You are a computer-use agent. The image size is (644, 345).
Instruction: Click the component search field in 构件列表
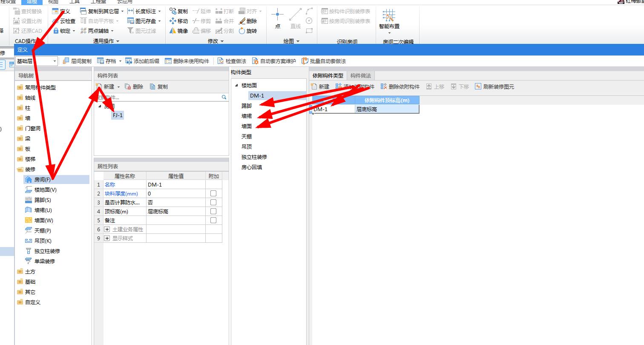pos(161,97)
